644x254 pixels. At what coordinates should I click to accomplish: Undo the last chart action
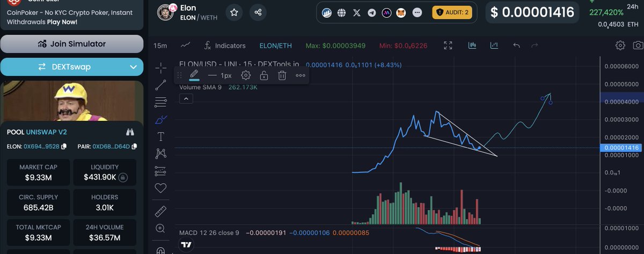(x=516, y=46)
